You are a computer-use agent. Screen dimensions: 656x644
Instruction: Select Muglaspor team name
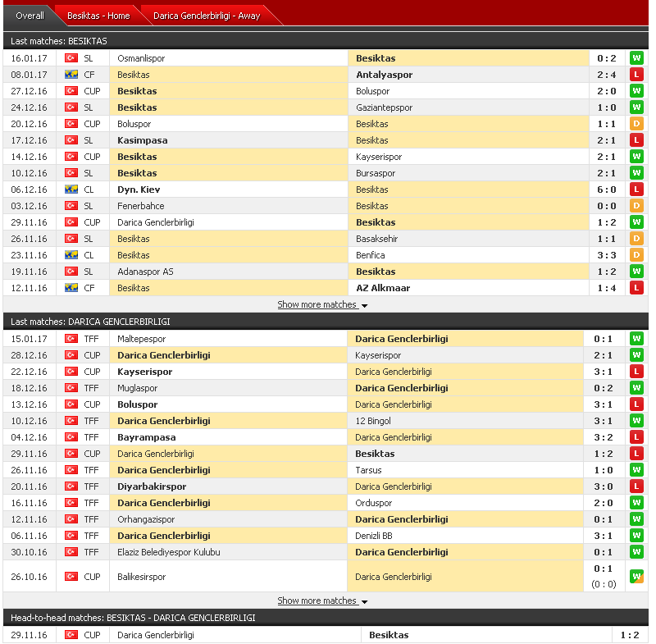point(137,388)
